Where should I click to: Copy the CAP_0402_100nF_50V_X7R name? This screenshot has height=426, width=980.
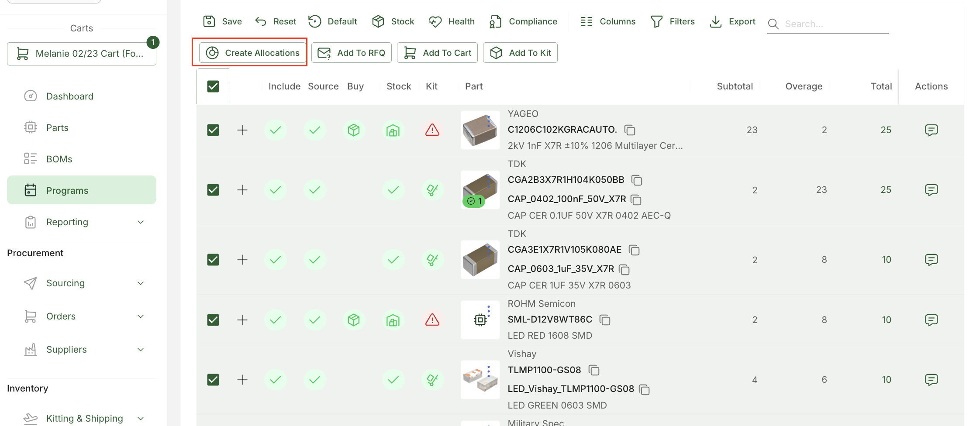636,200
